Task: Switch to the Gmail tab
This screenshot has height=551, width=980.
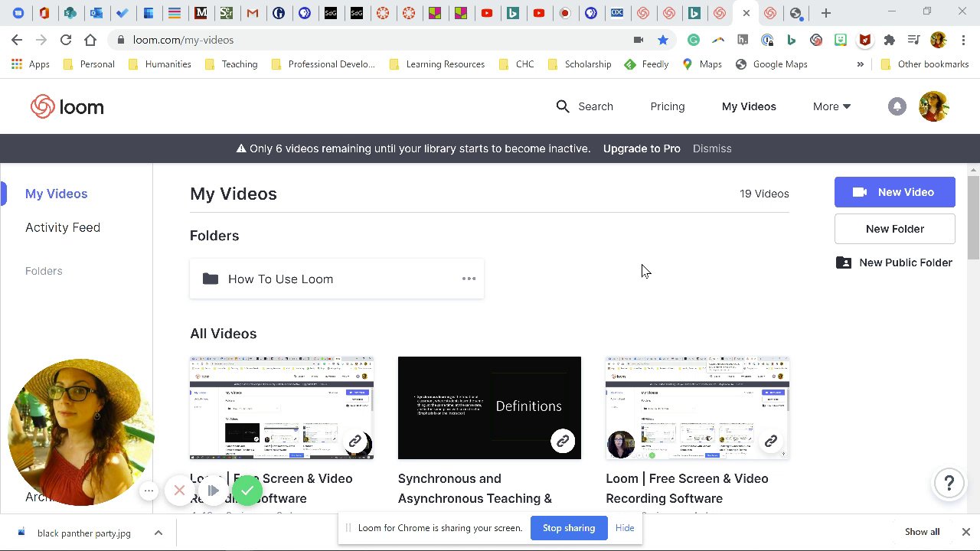Action: coord(252,13)
